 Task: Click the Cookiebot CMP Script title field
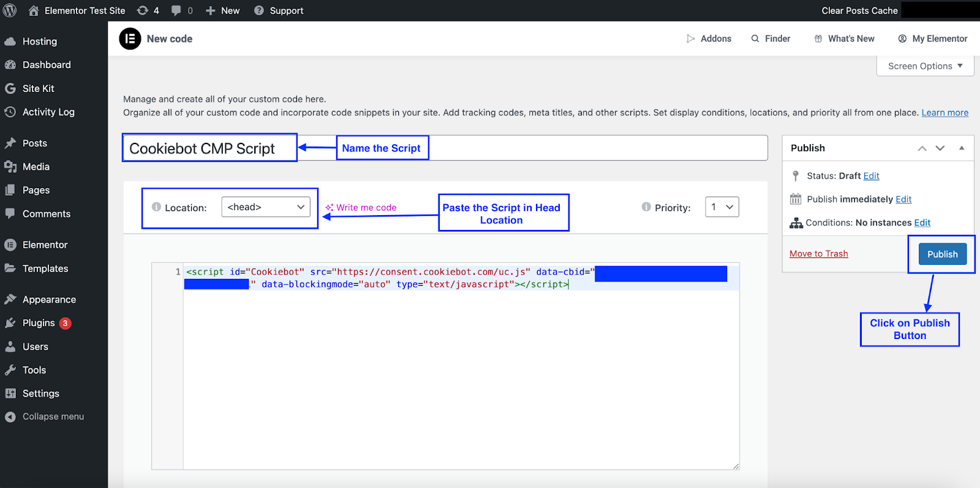(x=445, y=148)
